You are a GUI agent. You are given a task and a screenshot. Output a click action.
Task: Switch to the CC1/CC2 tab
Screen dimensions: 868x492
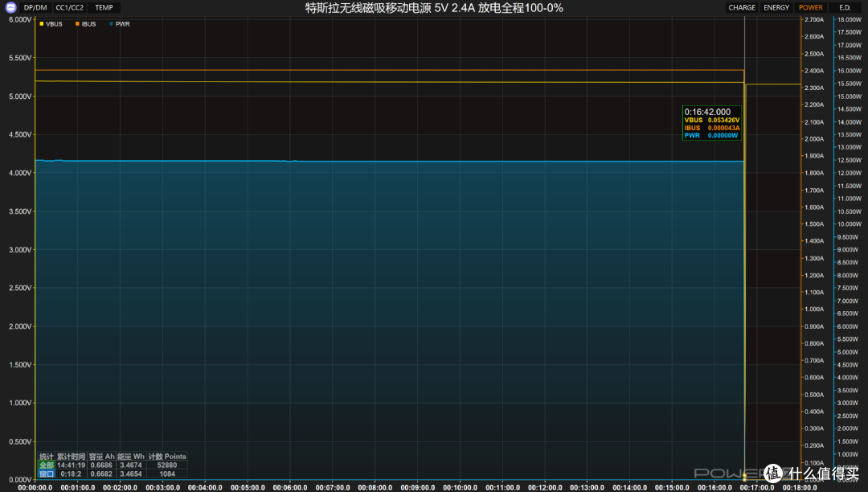70,8
